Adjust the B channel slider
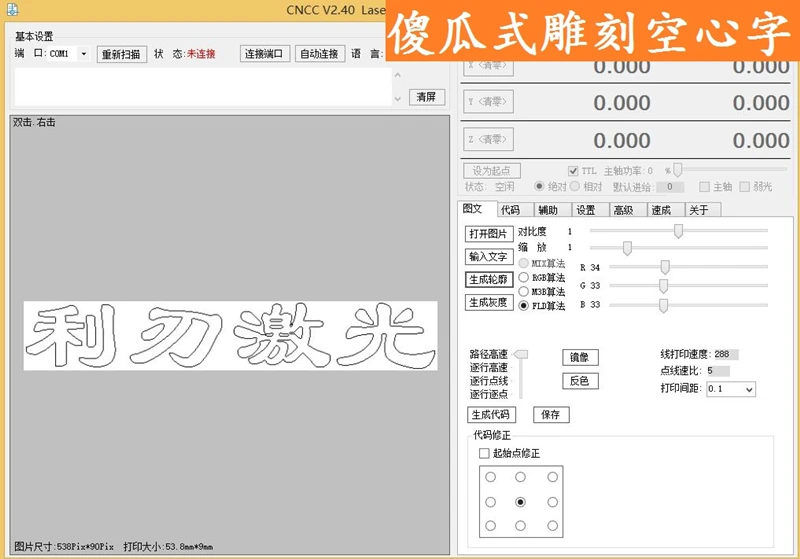This screenshot has height=559, width=800. click(663, 305)
